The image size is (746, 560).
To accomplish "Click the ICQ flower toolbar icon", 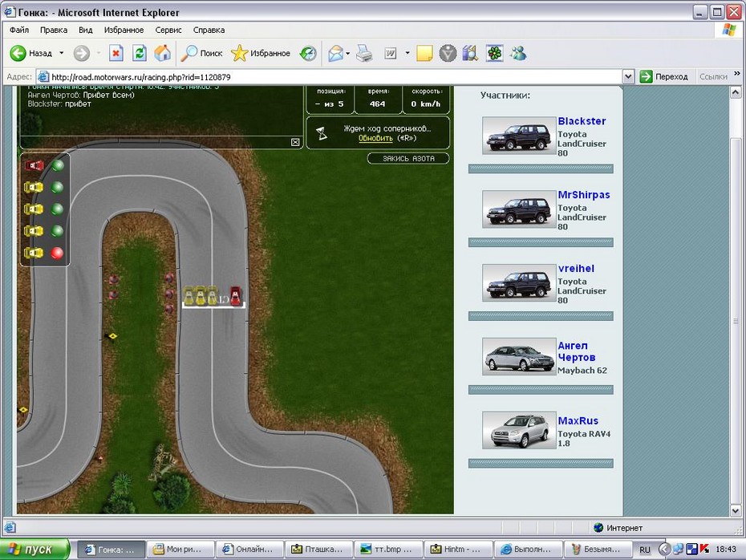I will pos(494,53).
